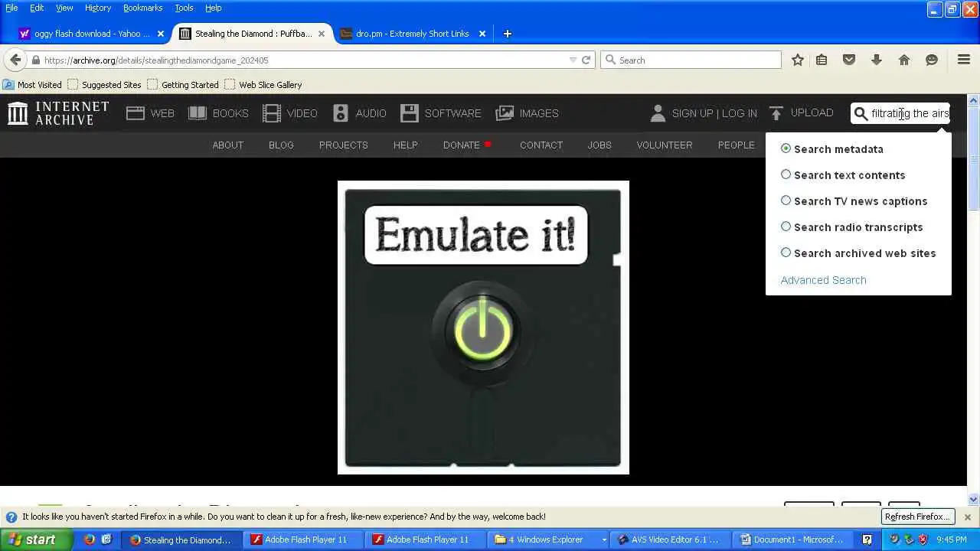Screen dimensions: 980x551
Task: Click the Internet Archive logo
Action: pos(58,113)
